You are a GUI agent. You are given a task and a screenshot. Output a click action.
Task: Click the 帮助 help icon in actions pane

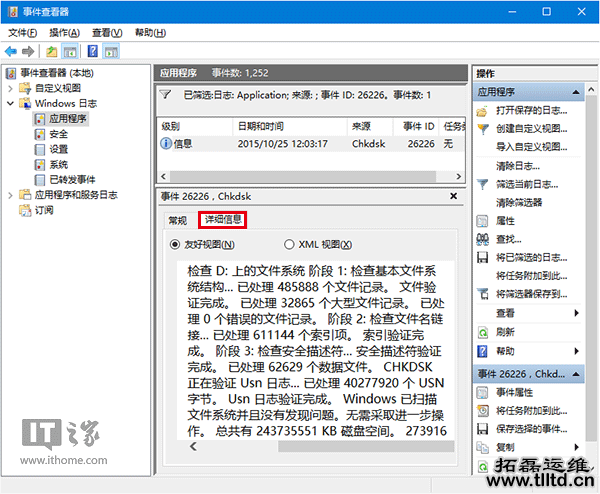(483, 351)
